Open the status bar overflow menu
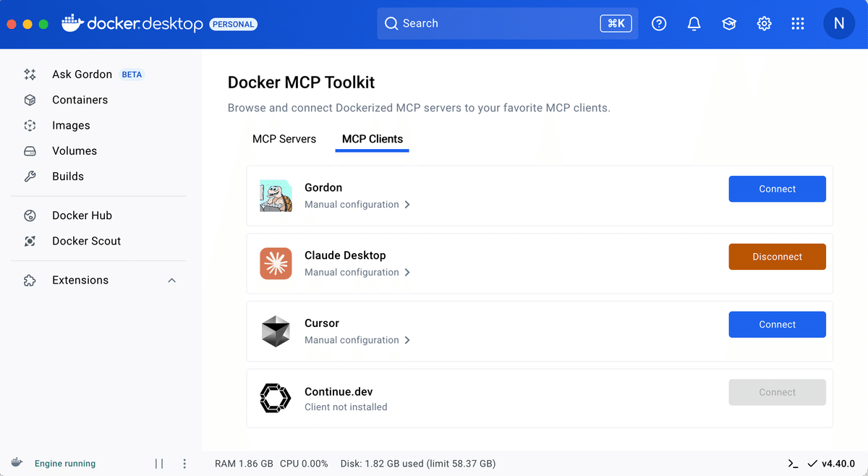The width and height of the screenshot is (868, 476). point(184,463)
